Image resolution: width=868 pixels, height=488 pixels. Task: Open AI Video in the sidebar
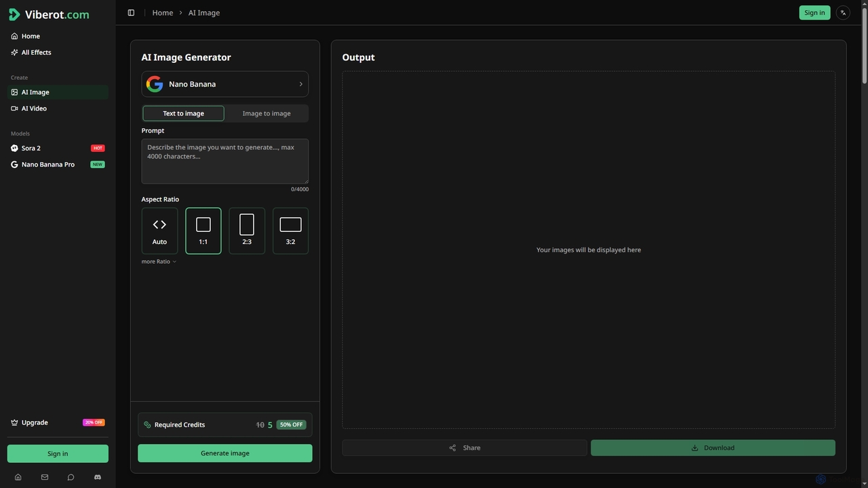(58, 108)
